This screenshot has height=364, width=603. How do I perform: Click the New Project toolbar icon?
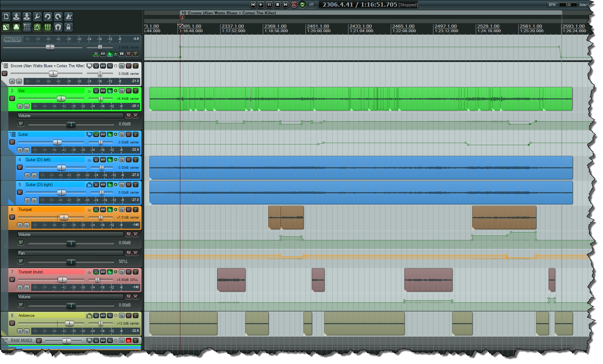[6, 16]
